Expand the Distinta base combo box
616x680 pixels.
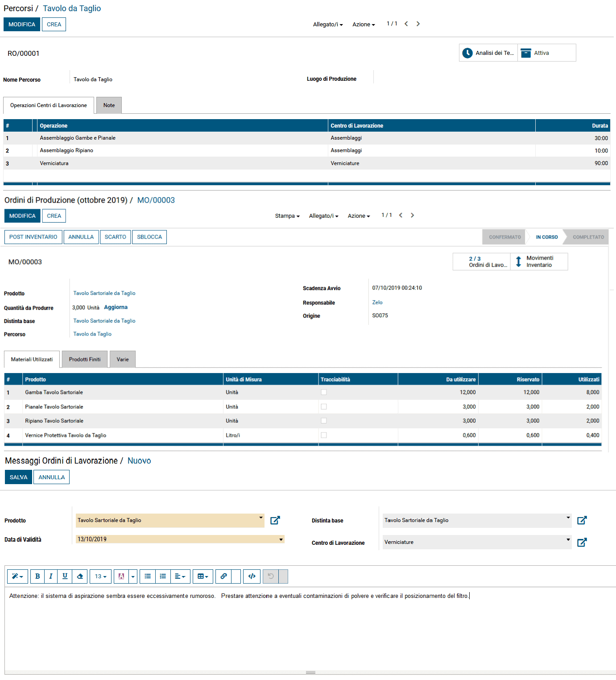coord(568,518)
